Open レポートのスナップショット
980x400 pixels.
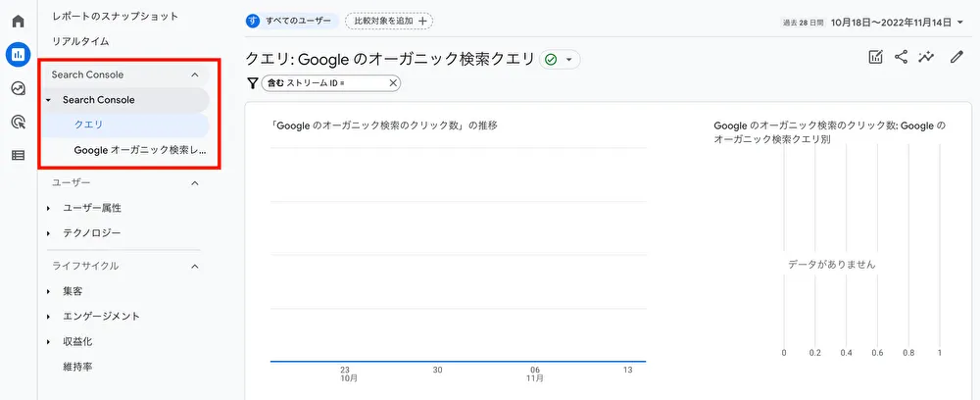click(115, 17)
